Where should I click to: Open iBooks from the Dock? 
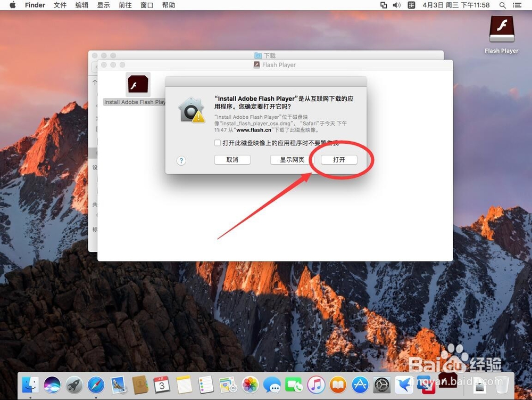338,385
